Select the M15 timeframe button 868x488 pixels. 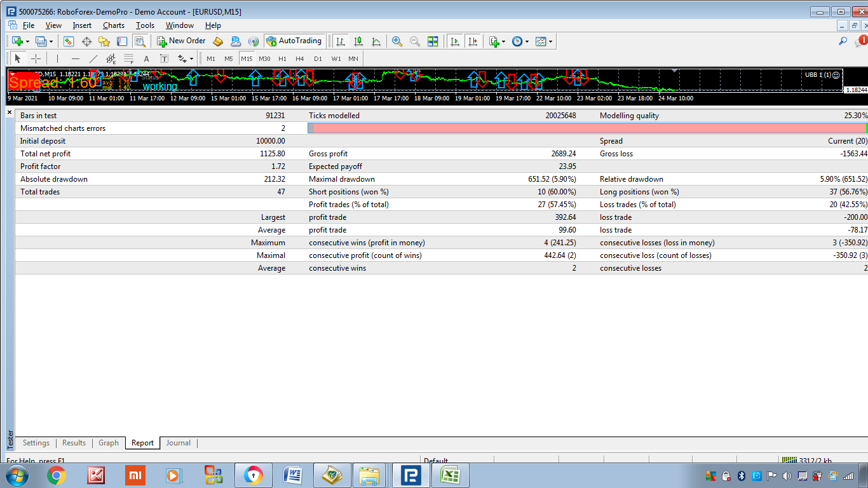pyautogui.click(x=247, y=59)
